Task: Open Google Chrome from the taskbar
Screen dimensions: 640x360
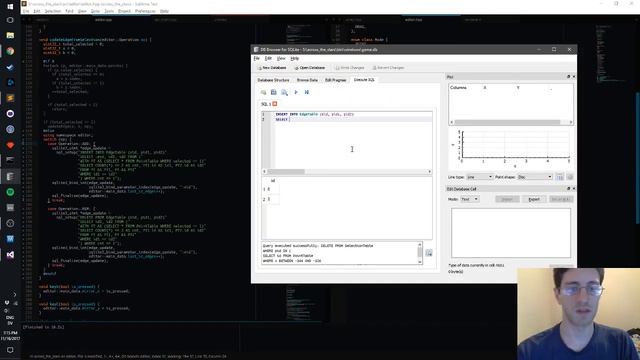Action: pyautogui.click(x=10, y=51)
